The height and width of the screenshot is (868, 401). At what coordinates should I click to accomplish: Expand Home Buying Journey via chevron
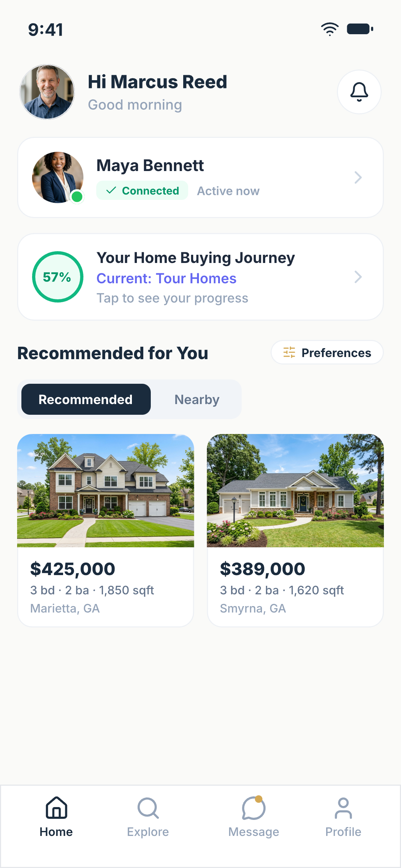[358, 277]
